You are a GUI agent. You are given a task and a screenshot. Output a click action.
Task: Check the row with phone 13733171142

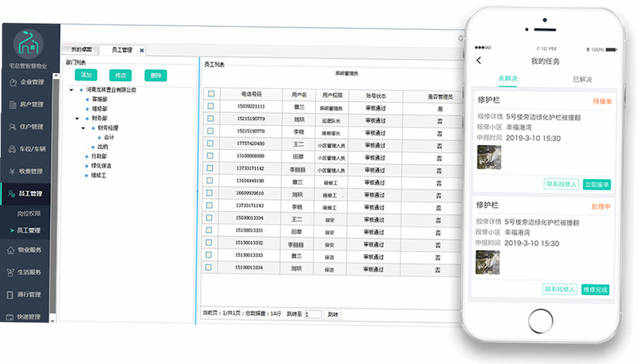point(210,168)
